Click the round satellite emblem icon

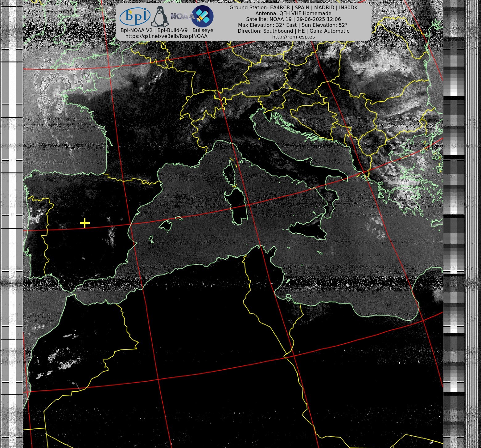point(203,16)
